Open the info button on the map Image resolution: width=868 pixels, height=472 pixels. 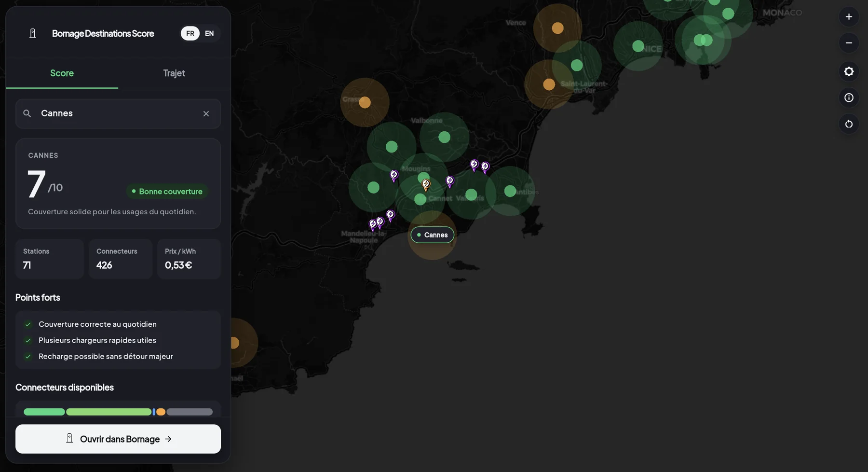pyautogui.click(x=849, y=98)
